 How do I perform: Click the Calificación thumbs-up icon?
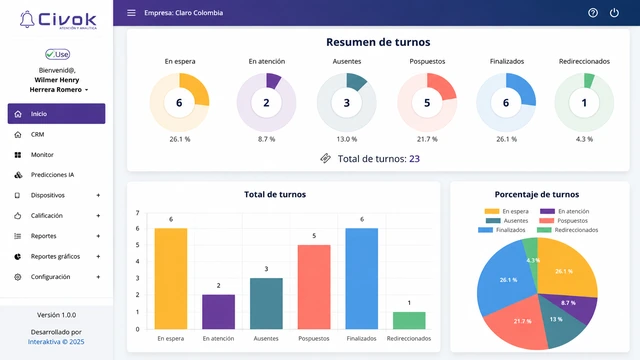click(x=18, y=216)
